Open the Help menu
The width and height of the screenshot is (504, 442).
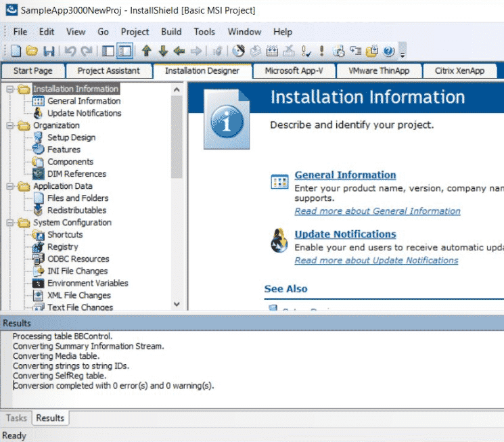(x=283, y=32)
